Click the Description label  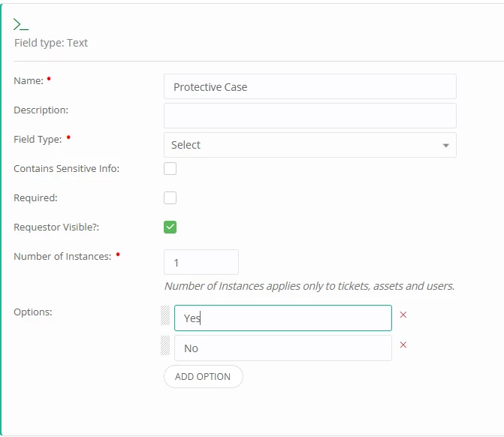(x=41, y=110)
